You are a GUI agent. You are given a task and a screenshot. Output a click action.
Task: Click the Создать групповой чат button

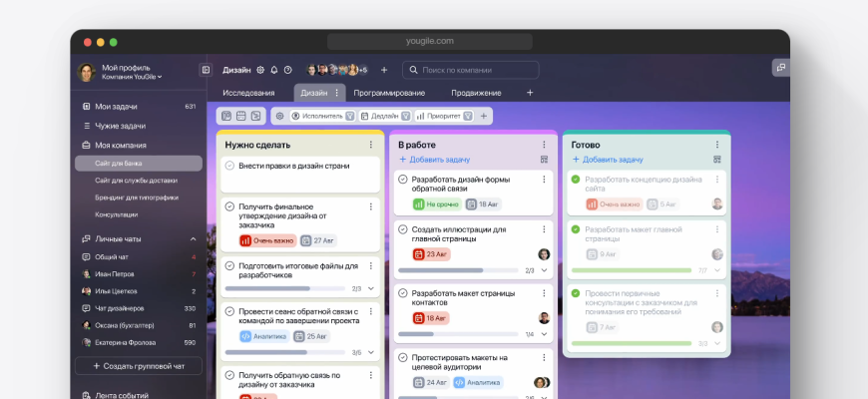(x=138, y=366)
